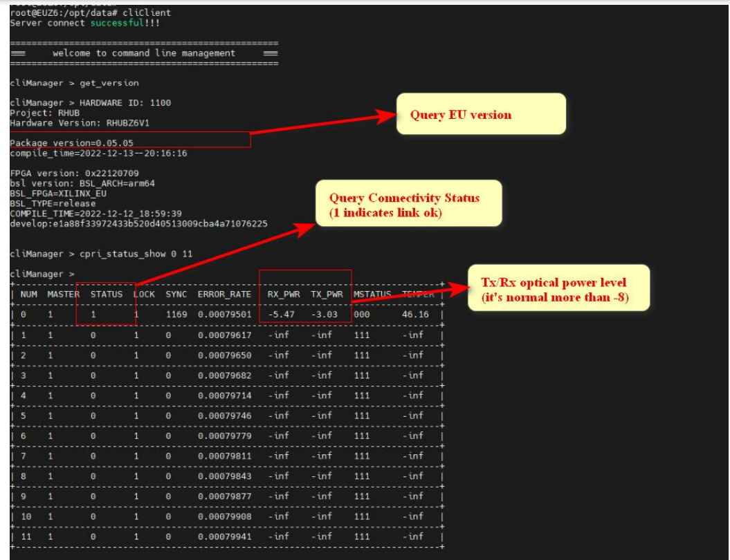Click error rate 0.00079941 in row 11
Screen dimensions: 730x560
[x=224, y=536]
